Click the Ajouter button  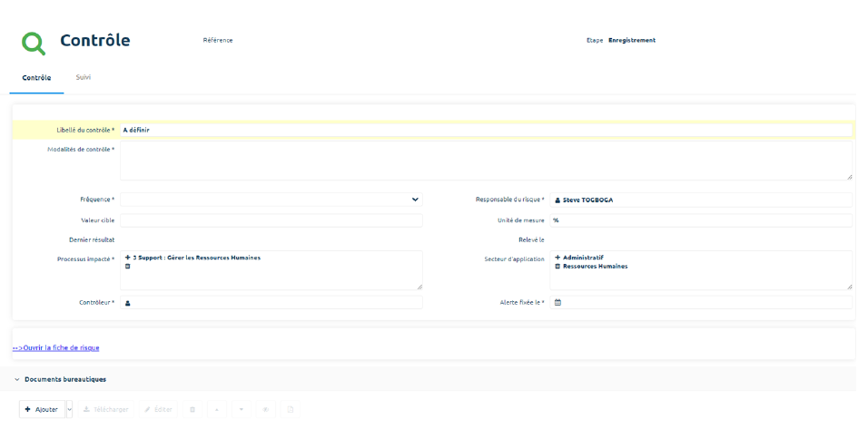(x=42, y=410)
